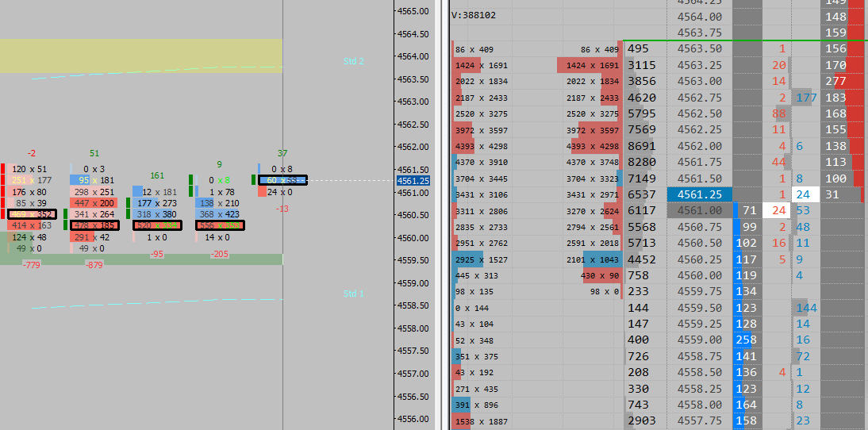Click the 2101 x 1043 DOM cell
868x430 pixels.
[x=593, y=259]
